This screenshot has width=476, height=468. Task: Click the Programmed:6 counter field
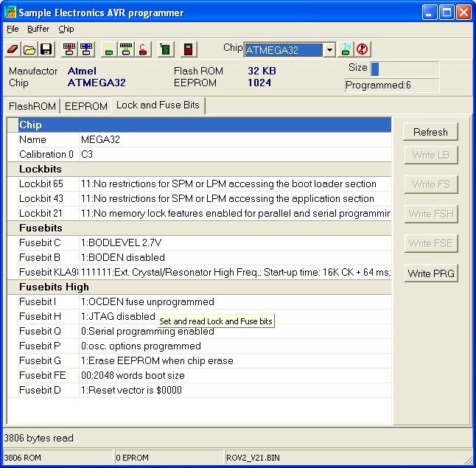coord(392,85)
